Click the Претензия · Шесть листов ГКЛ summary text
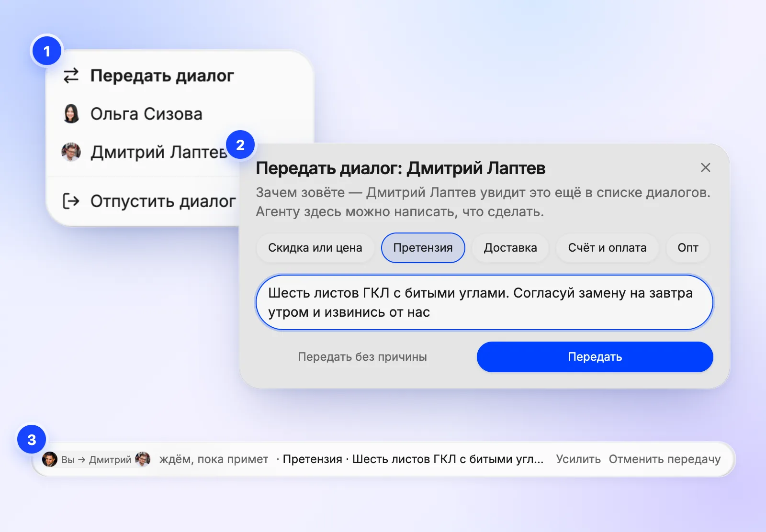Screen dimensions: 766x532 point(413,459)
